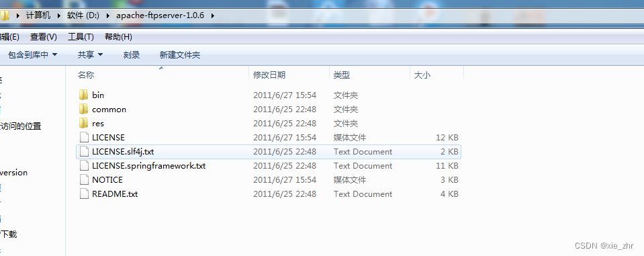Click the 3 KB size of NOTICE

pyautogui.click(x=449, y=179)
